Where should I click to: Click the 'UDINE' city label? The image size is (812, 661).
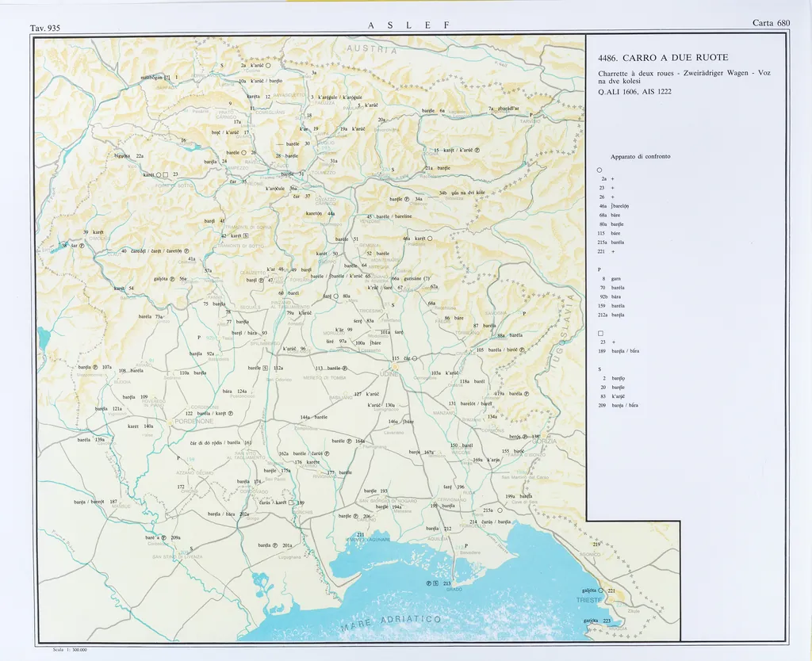coord(391,371)
